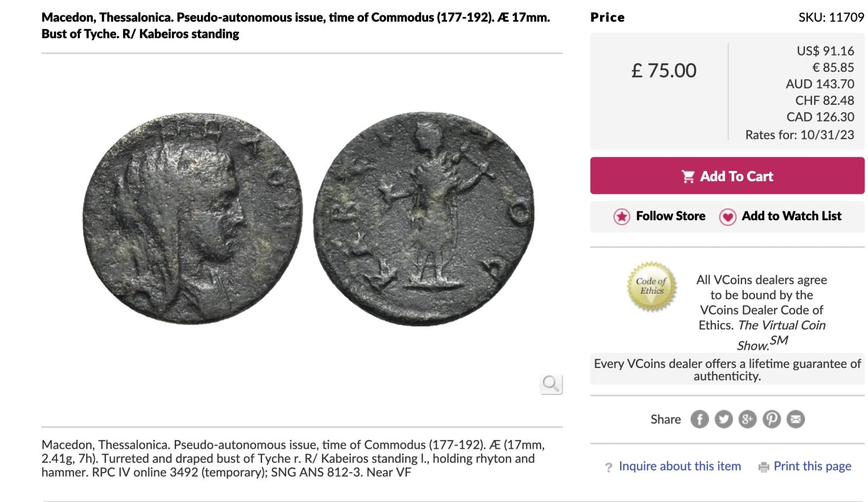The height and width of the screenshot is (502, 868).
Task: Share by email envelope icon
Action: (796, 419)
